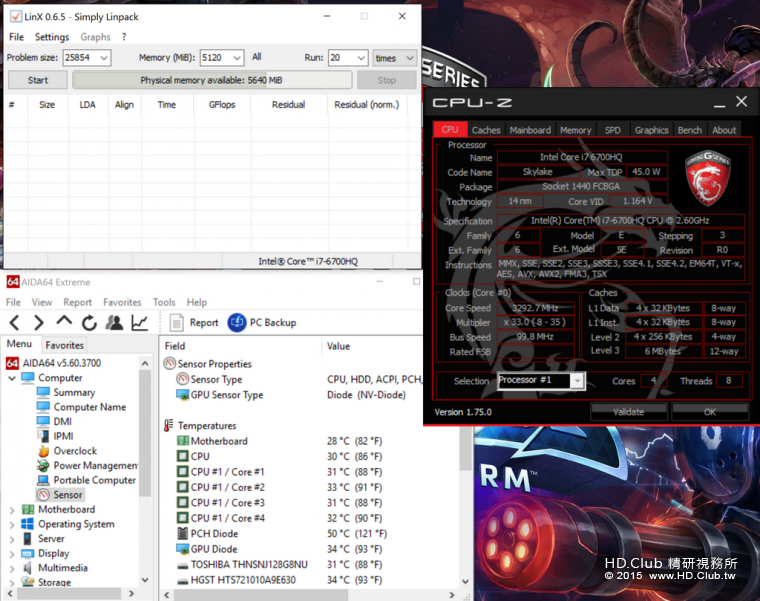This screenshot has width=760, height=601.
Task: Select the Overclock item in the tree
Action: coord(74,451)
